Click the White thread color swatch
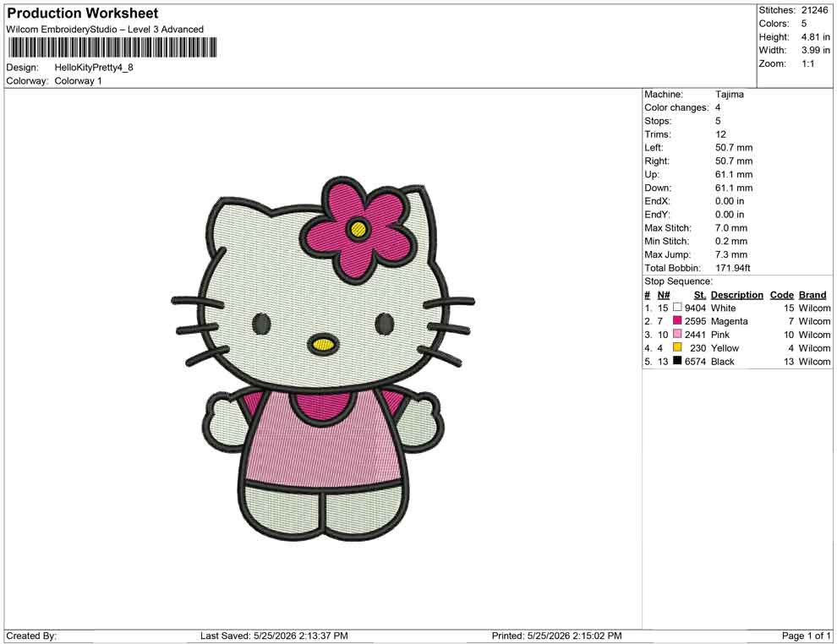837x644 pixels. pos(677,308)
